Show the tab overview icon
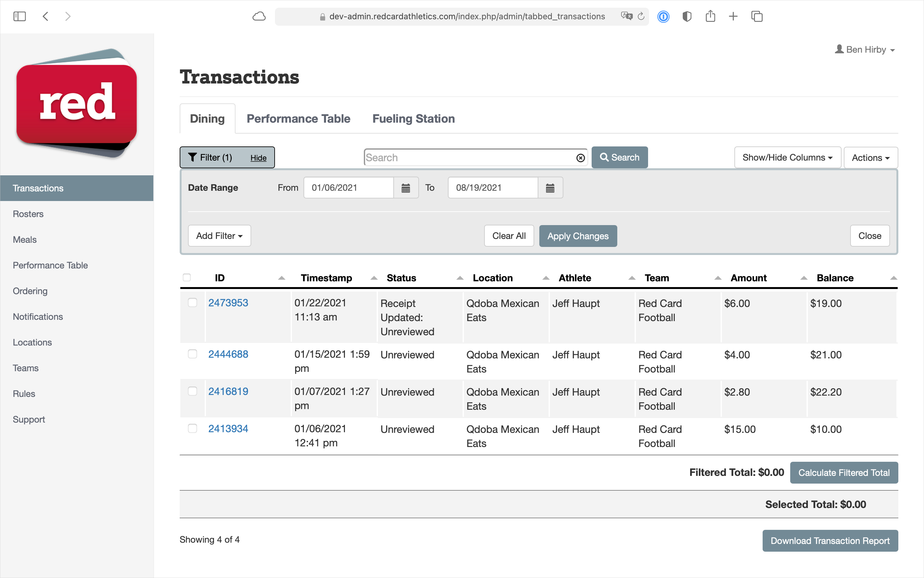Viewport: 924px width, 578px height. tap(757, 16)
